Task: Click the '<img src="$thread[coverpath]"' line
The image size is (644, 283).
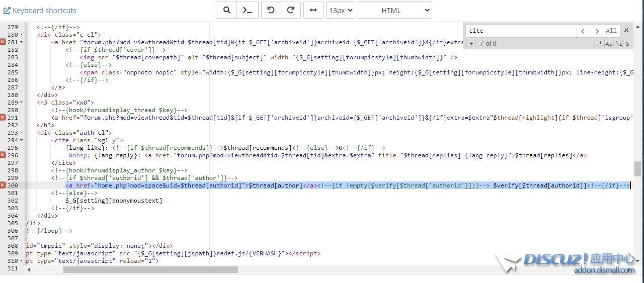Action: pos(268,57)
